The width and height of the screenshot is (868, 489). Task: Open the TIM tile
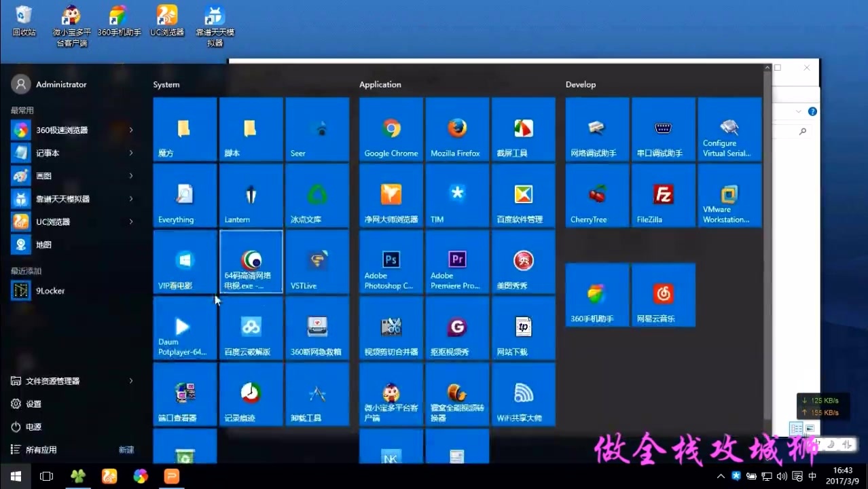457,196
